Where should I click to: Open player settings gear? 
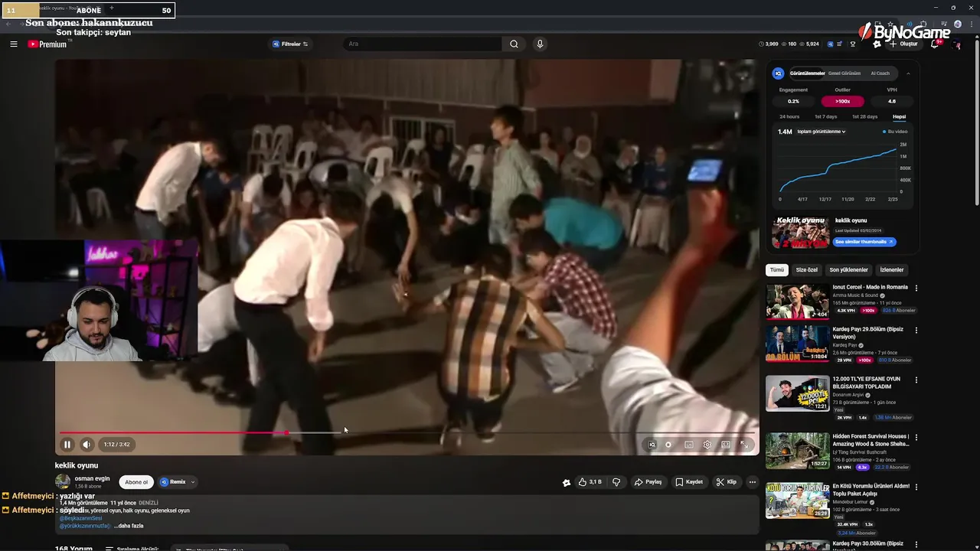(x=707, y=445)
